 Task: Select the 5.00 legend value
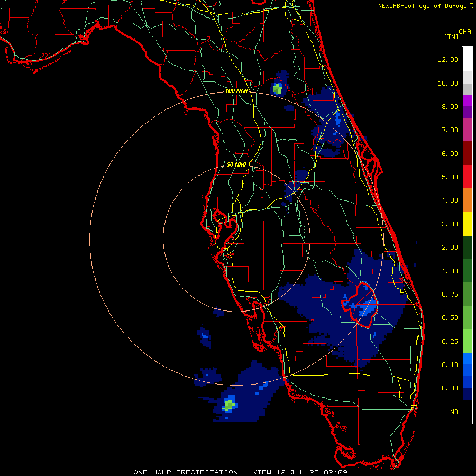[x=450, y=177]
